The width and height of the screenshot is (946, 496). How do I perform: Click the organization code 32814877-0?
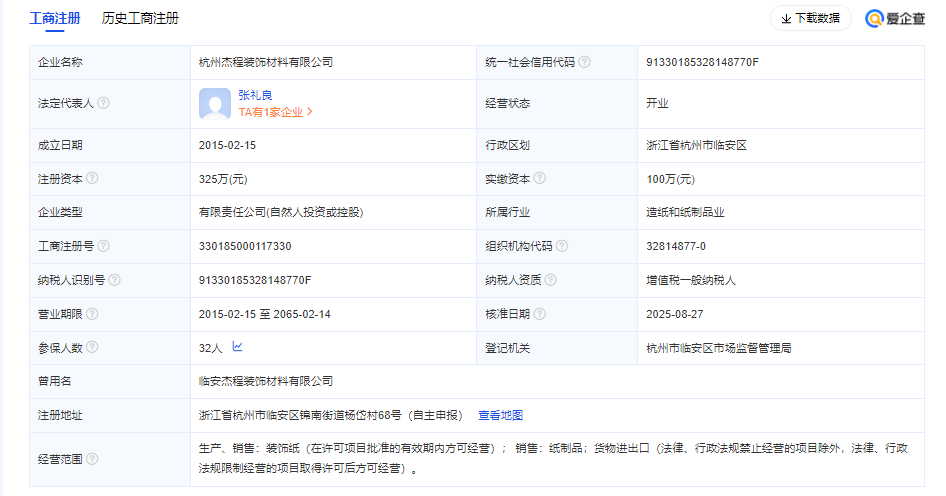coord(676,246)
